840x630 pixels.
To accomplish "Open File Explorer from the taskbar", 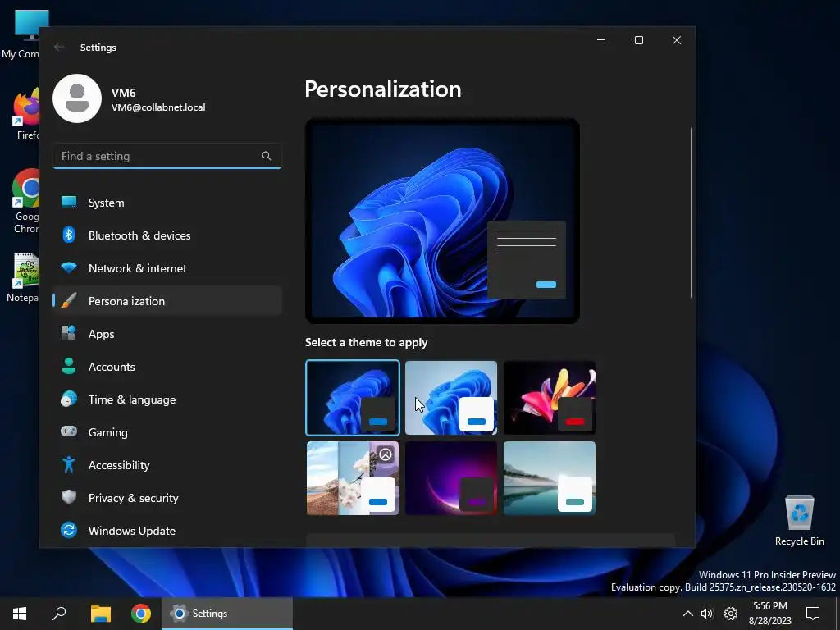I will click(x=100, y=614).
